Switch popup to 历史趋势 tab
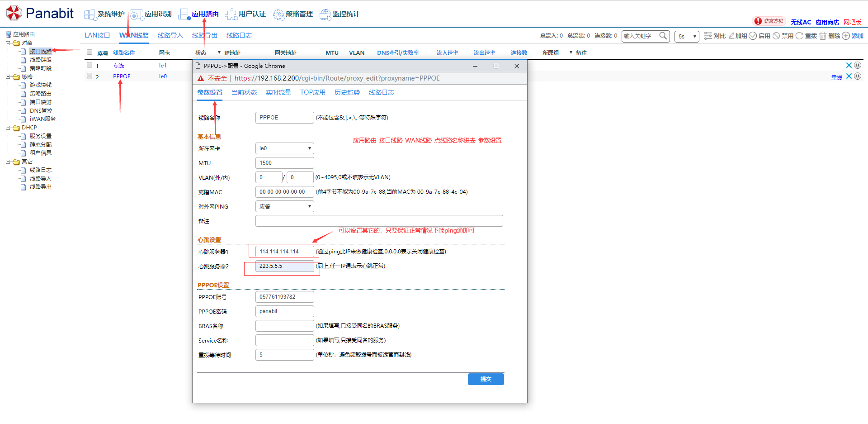Image resolution: width=868 pixels, height=424 pixels. 347,92
